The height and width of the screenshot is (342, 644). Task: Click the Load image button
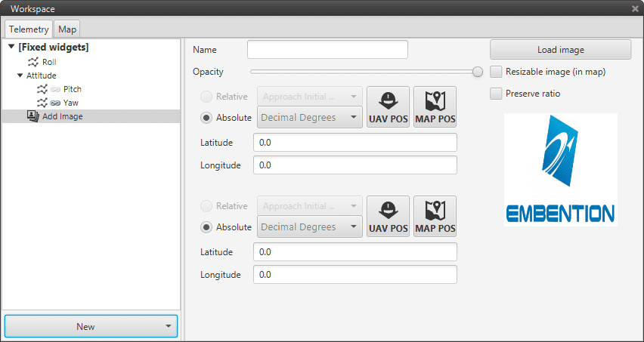point(561,50)
